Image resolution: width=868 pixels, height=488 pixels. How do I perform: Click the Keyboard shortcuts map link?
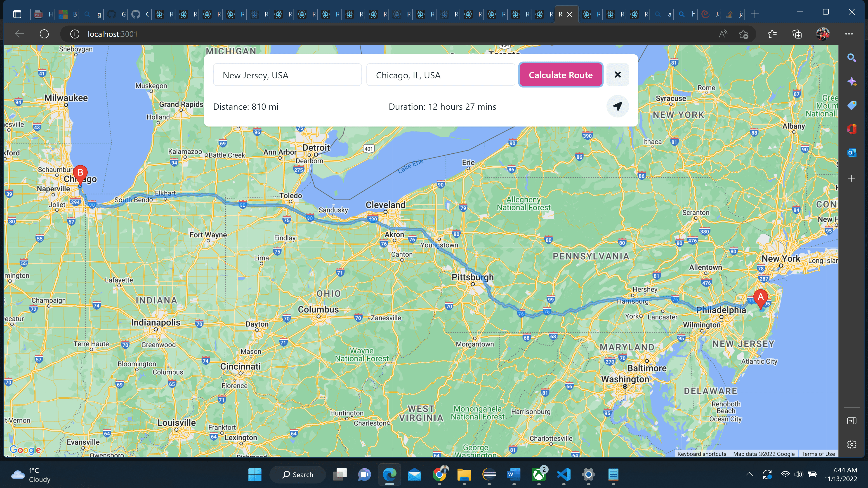pyautogui.click(x=702, y=454)
